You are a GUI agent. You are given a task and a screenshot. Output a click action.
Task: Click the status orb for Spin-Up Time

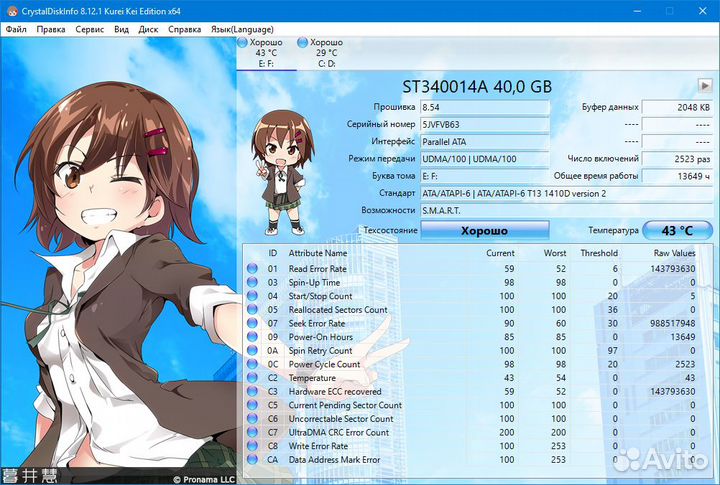252,283
